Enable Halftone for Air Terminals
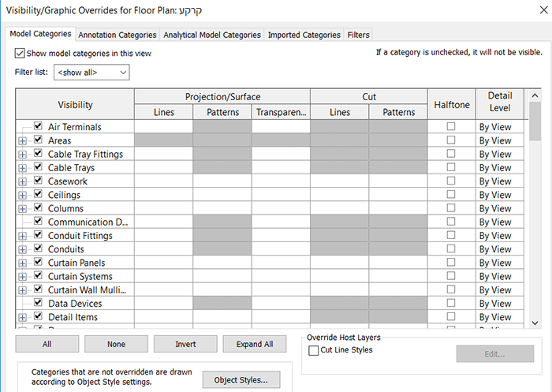The width and height of the screenshot is (552, 392). [x=451, y=126]
